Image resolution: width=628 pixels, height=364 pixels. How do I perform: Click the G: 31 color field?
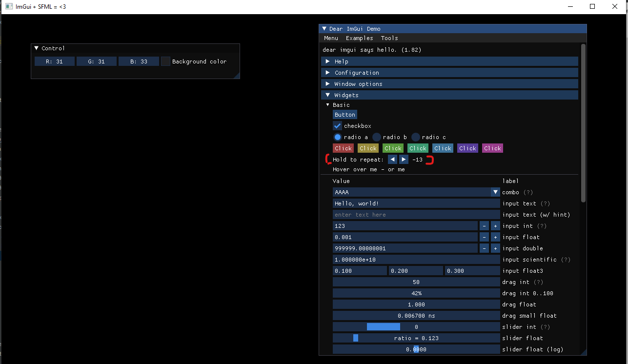[97, 61]
